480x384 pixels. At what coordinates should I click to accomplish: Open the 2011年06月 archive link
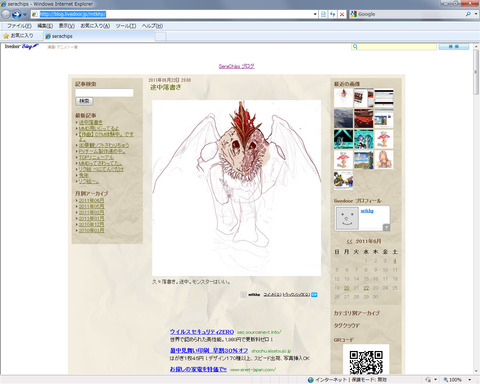91,200
